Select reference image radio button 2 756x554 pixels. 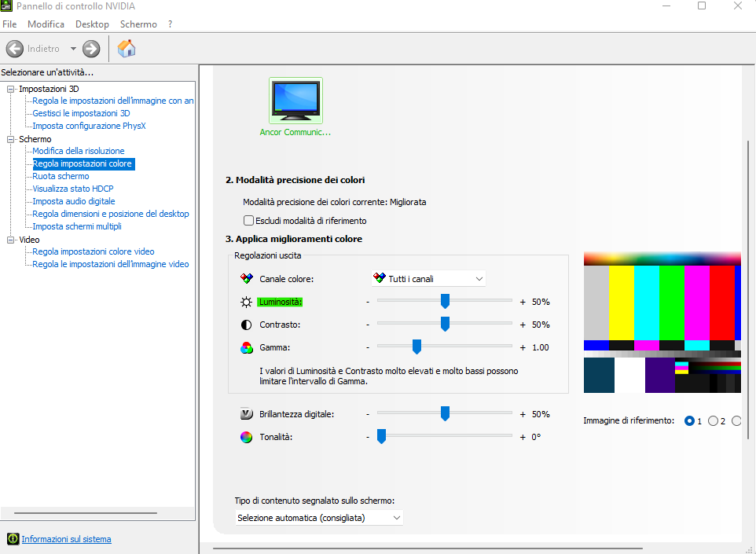[x=713, y=421]
